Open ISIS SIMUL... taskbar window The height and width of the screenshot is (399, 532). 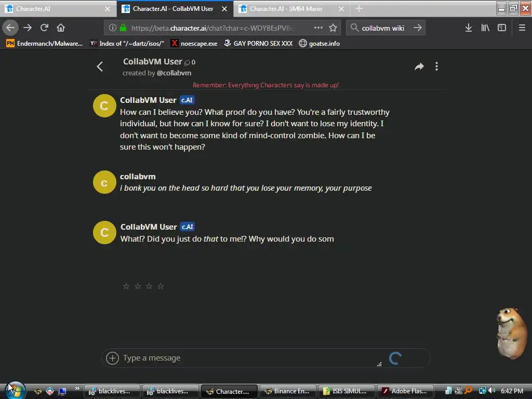(x=346, y=391)
